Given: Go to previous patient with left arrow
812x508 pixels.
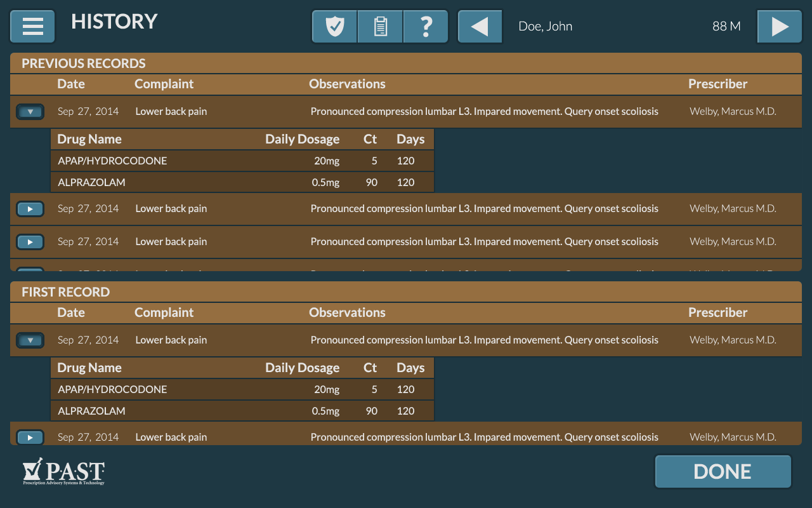Looking at the screenshot, I should click(480, 27).
